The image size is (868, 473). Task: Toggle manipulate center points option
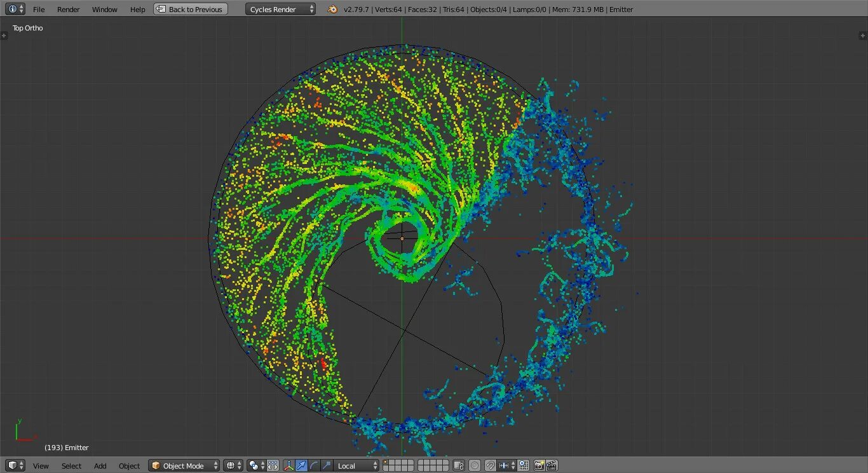(273, 465)
